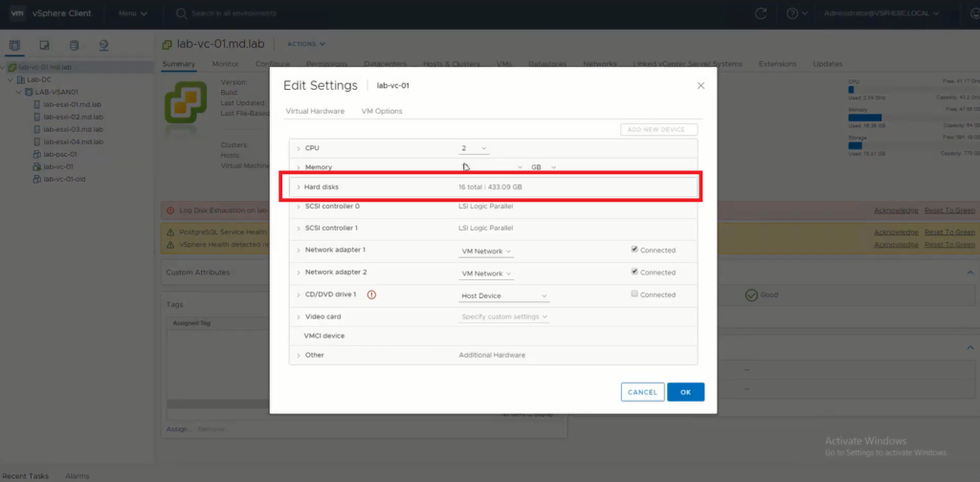Collapse LAB-VSAN01 cluster tree node
The image size is (980, 482).
click(x=19, y=92)
